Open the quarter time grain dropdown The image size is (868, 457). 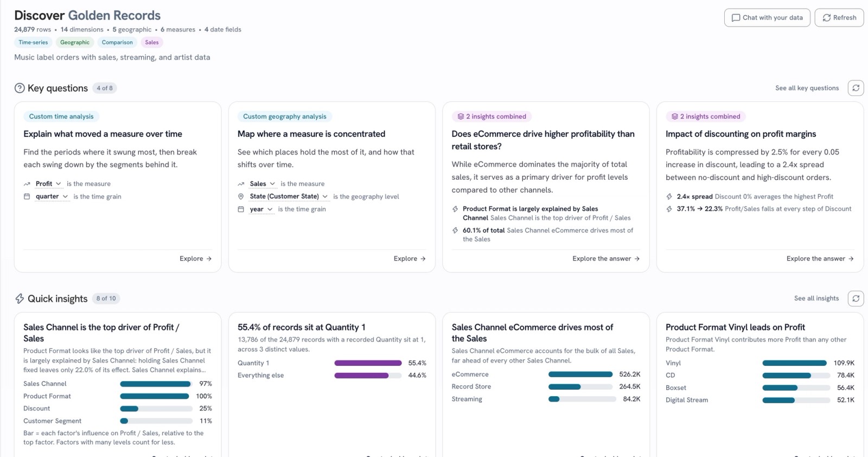(52, 196)
